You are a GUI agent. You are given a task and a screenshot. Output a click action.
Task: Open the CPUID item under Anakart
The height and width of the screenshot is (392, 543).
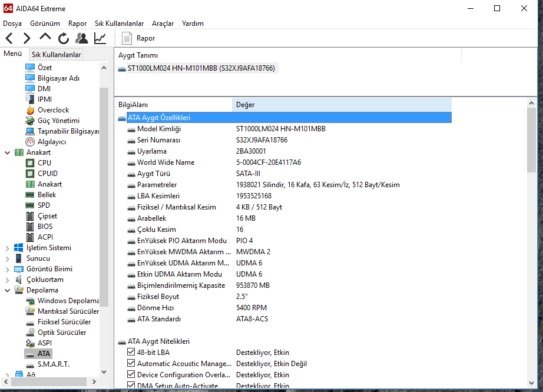[x=48, y=174]
